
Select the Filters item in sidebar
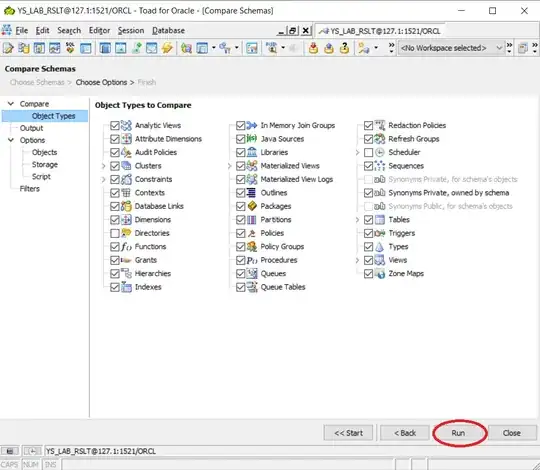tap(30, 189)
